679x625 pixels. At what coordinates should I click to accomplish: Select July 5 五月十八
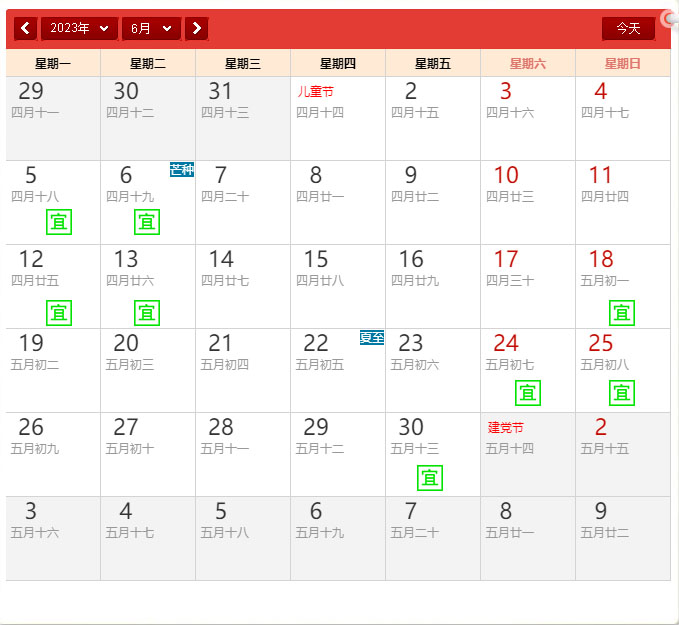[243, 538]
